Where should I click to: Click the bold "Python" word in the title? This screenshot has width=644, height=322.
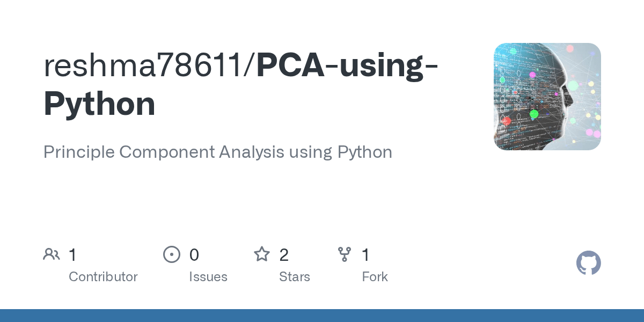coord(100,104)
